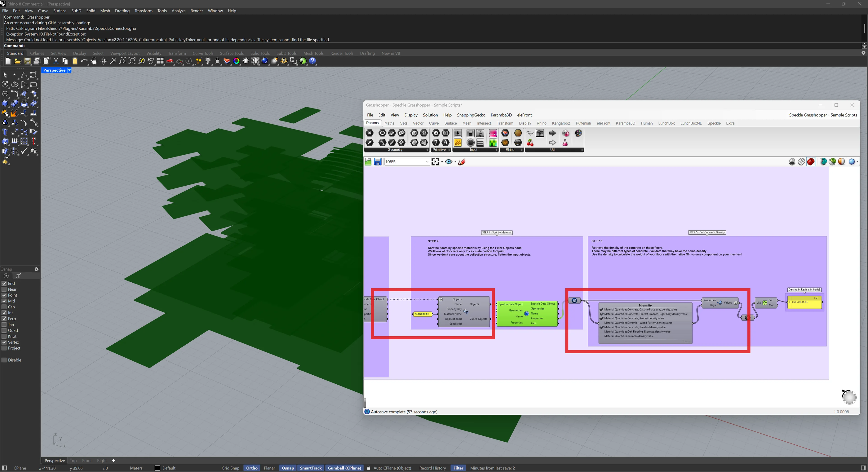Viewport: 868px width, 472px height.
Task: Switch to the Top viewport tab
Action: 73,461
